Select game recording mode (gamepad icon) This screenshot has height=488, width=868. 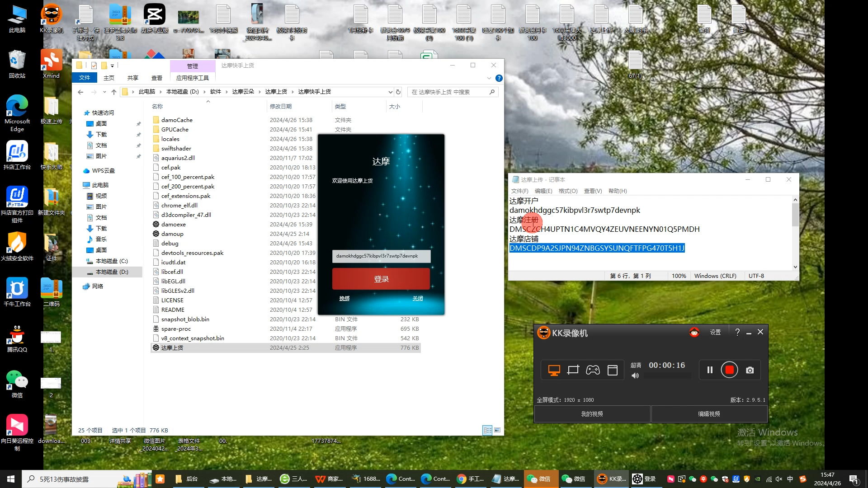click(x=593, y=370)
